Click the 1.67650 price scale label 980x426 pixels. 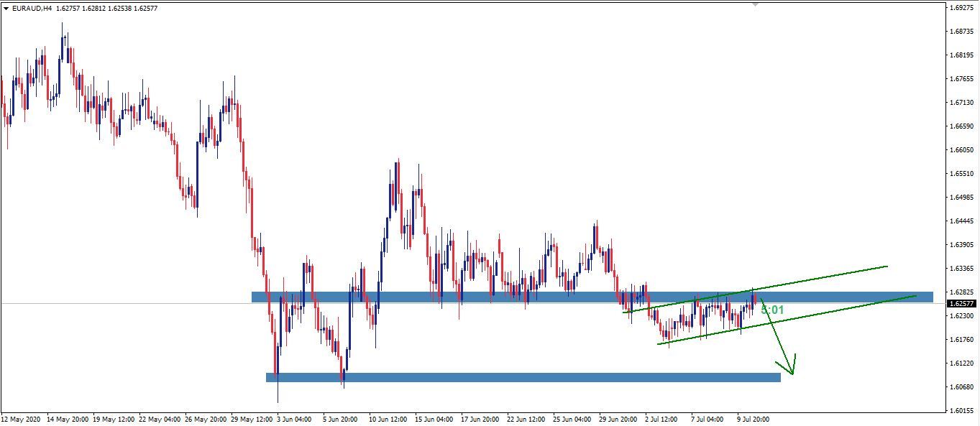coord(961,79)
